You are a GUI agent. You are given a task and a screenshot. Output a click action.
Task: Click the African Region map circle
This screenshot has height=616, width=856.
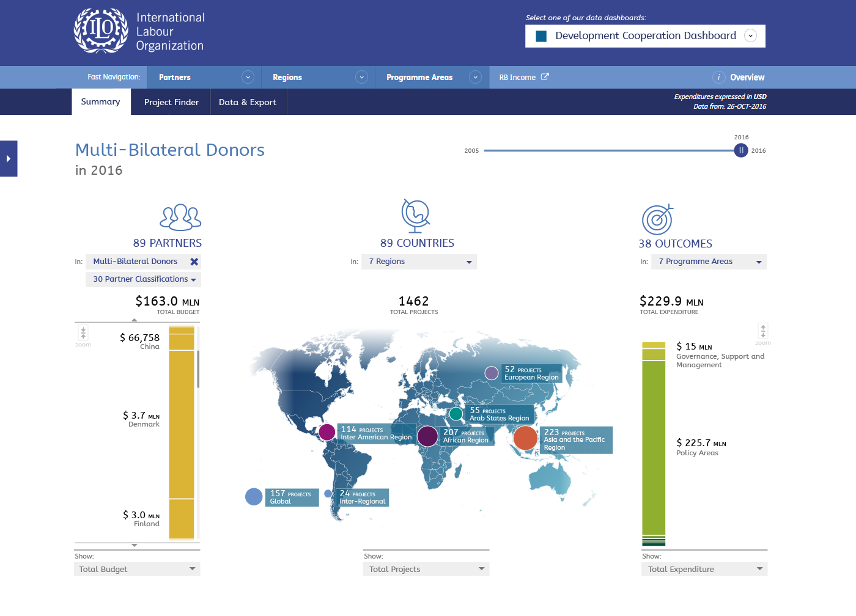[427, 436]
